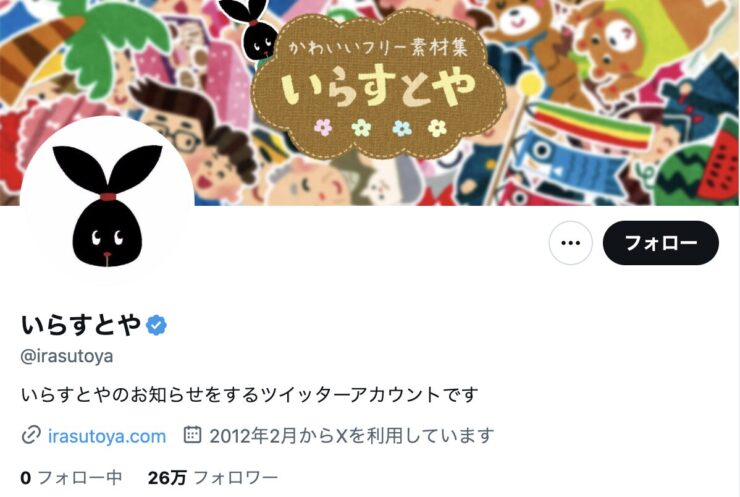Select the @irasutoya handle text
Screen dimensions: 740x497
pos(67,356)
